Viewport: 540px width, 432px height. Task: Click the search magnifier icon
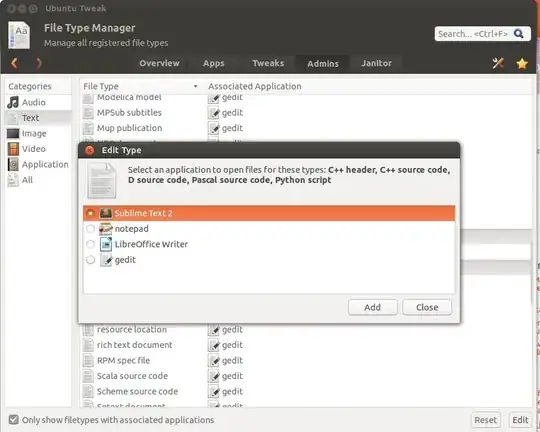point(519,33)
